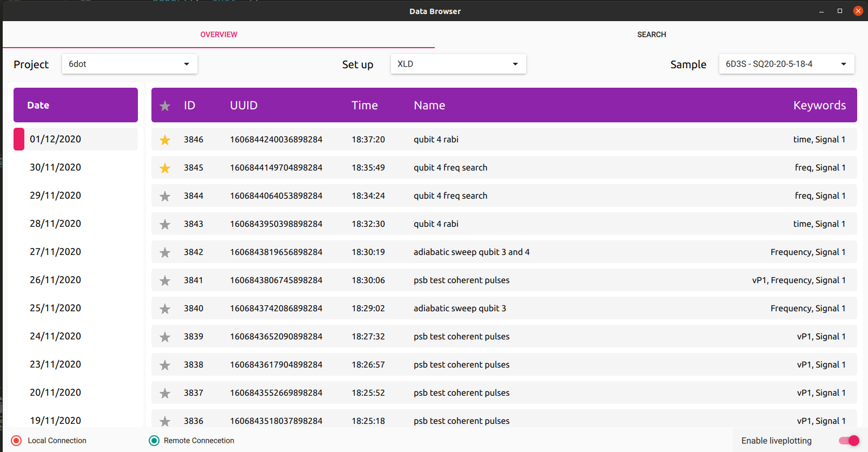868x452 pixels.
Task: Unstar measurement 3845 qubit 4 freq search
Action: click(x=165, y=168)
